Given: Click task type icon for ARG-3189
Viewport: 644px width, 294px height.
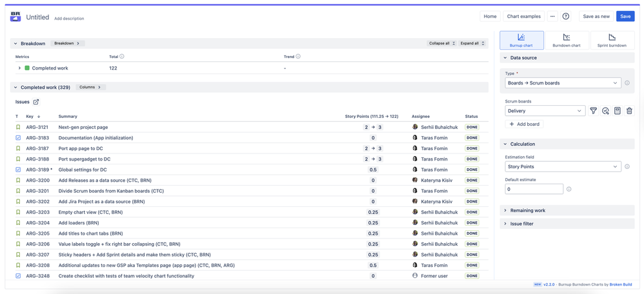Looking at the screenshot, I should tap(18, 170).
